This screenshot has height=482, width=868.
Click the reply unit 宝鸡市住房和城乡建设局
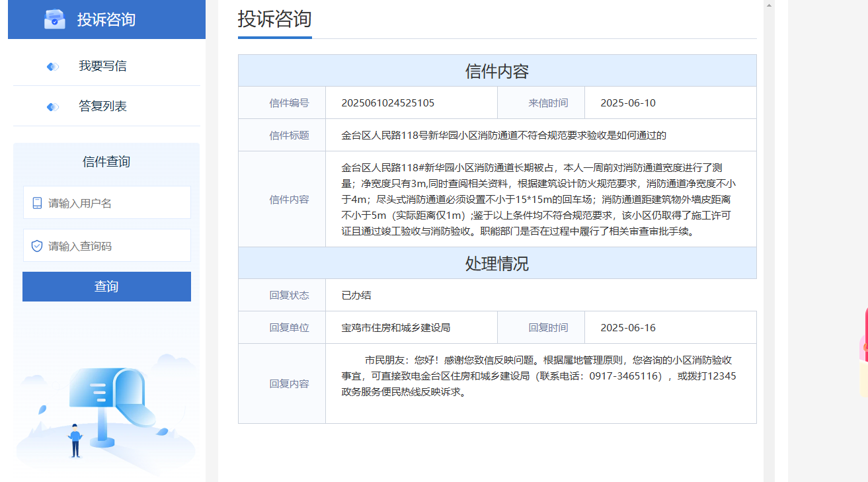click(395, 328)
